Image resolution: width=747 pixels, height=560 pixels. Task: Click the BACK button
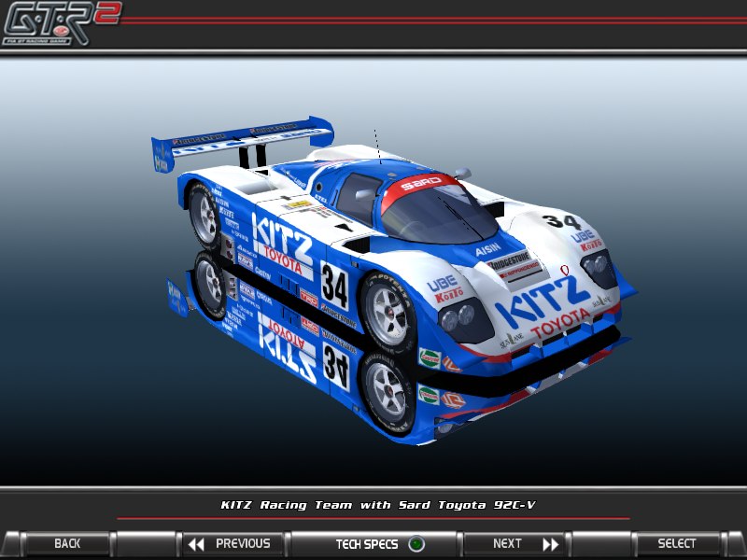pyautogui.click(x=67, y=544)
